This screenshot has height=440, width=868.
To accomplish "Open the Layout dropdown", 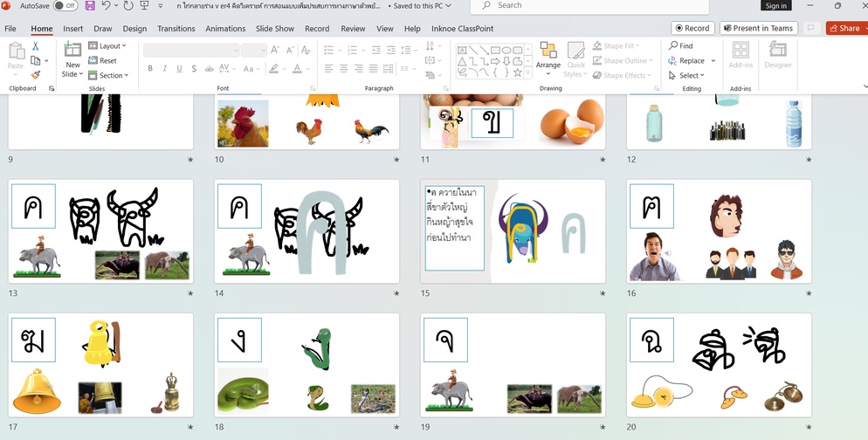I will coord(107,46).
